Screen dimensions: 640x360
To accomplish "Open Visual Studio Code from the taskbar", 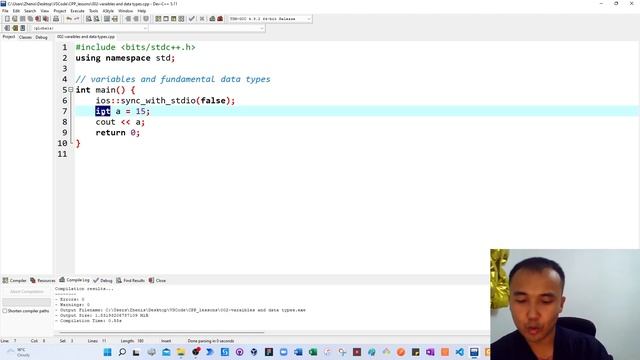I will click(x=460, y=352).
